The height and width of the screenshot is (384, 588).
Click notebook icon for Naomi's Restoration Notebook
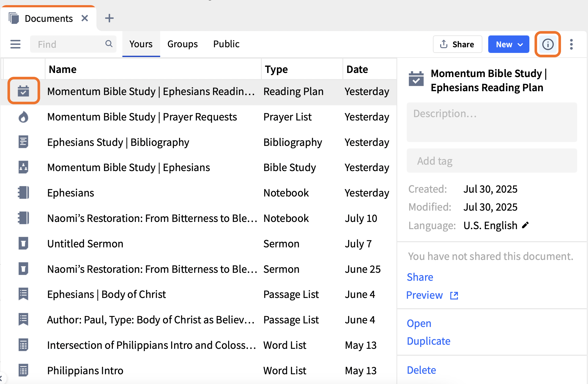(23, 218)
